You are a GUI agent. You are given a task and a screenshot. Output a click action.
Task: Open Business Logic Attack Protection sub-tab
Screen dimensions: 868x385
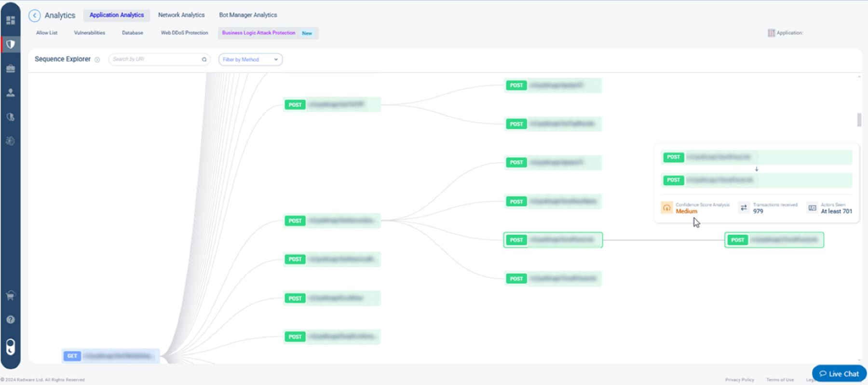(x=268, y=33)
